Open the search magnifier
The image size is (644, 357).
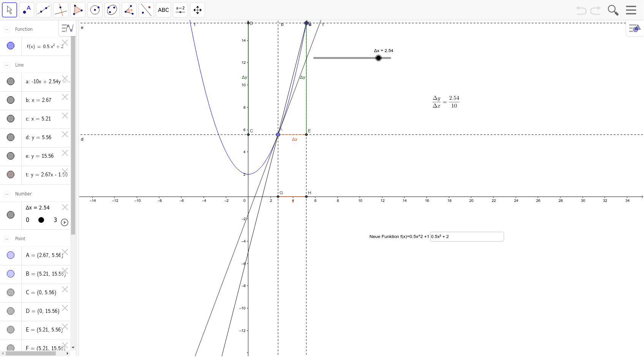(x=613, y=10)
